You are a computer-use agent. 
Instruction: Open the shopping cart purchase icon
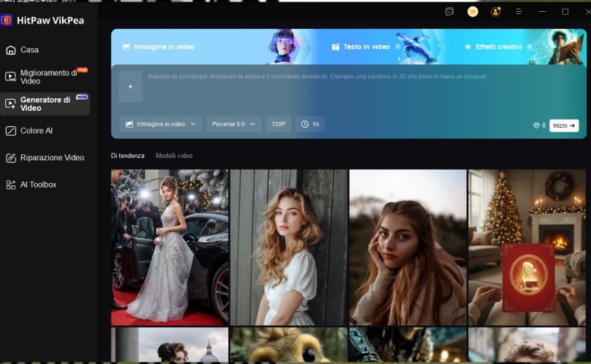click(x=473, y=12)
